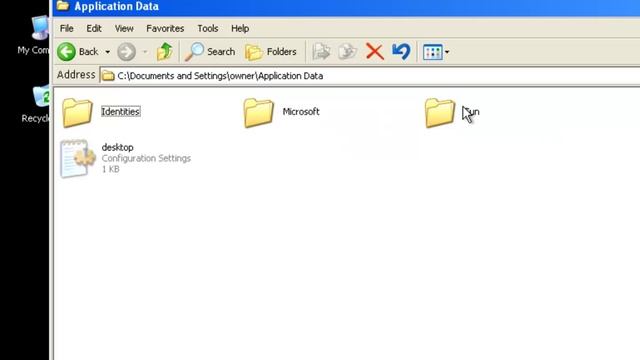Click the Microsoft folder name

point(301,111)
